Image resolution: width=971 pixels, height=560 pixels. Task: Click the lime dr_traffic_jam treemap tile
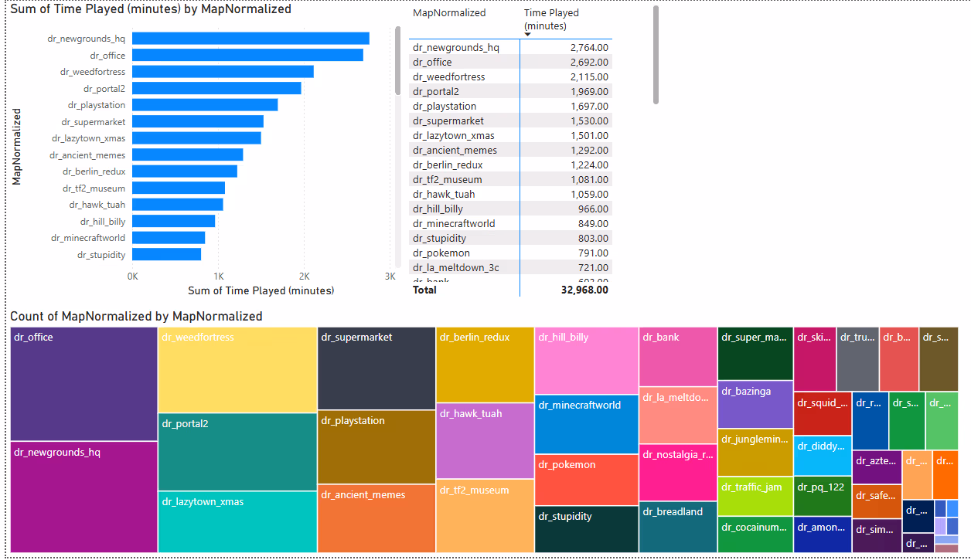tap(755, 497)
